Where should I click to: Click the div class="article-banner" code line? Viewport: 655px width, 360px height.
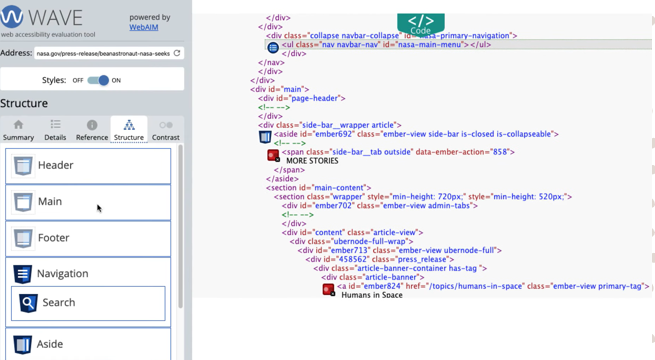click(373, 277)
